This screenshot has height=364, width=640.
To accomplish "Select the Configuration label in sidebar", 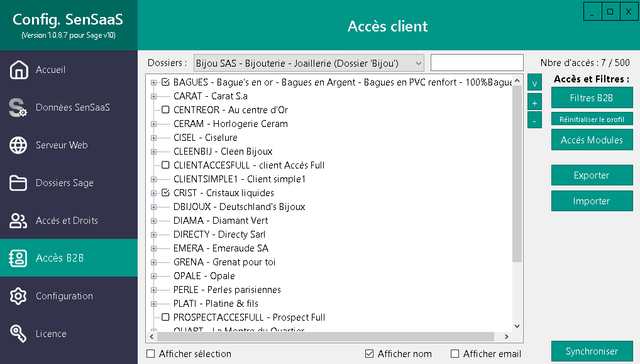I will pos(65,296).
